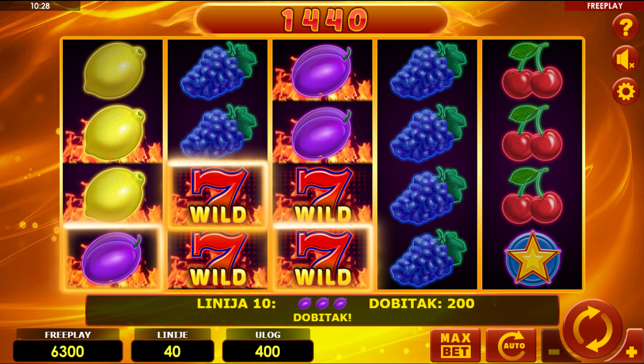
Task: Click the LINIJA 10 win message bar
Action: point(322,310)
